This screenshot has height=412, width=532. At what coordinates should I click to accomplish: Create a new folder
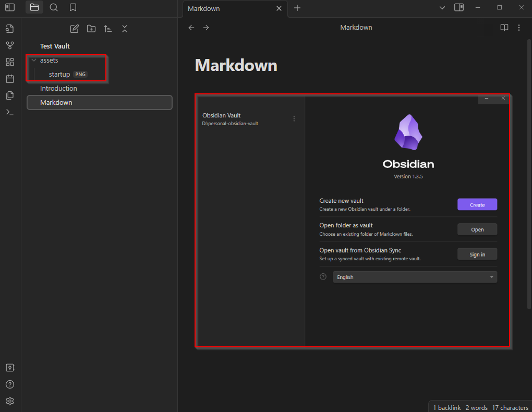(91, 29)
